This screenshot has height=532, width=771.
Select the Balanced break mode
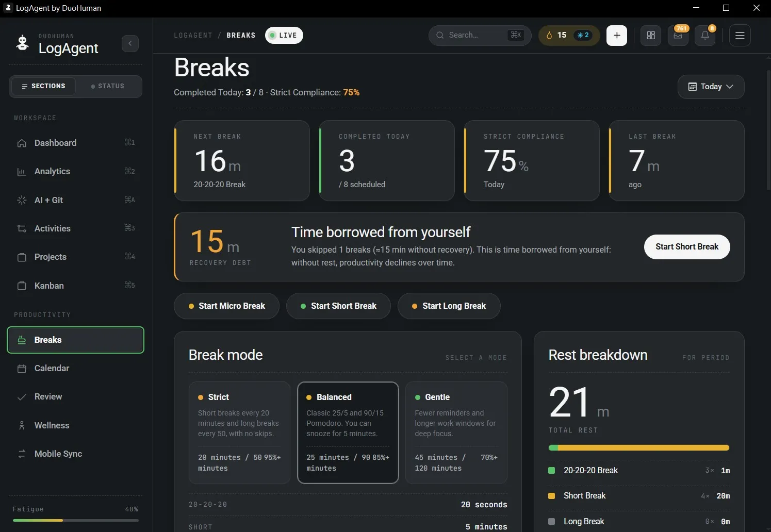[348, 433]
